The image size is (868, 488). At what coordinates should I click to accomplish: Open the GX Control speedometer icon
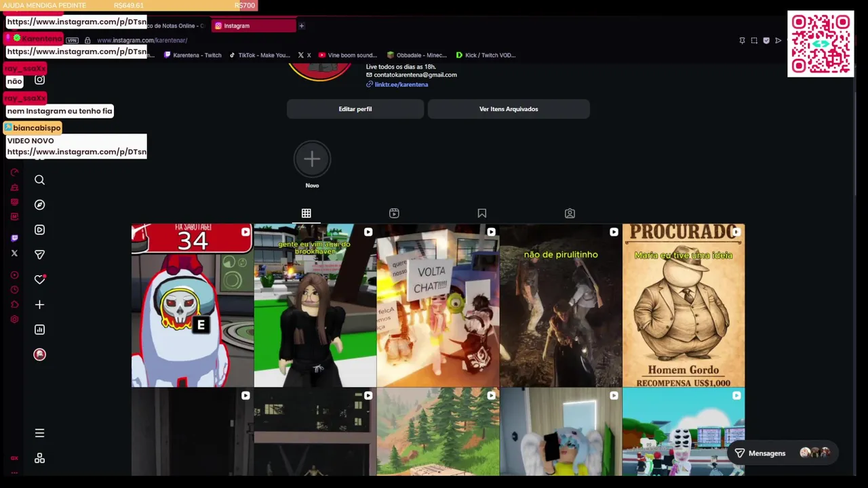click(14, 172)
